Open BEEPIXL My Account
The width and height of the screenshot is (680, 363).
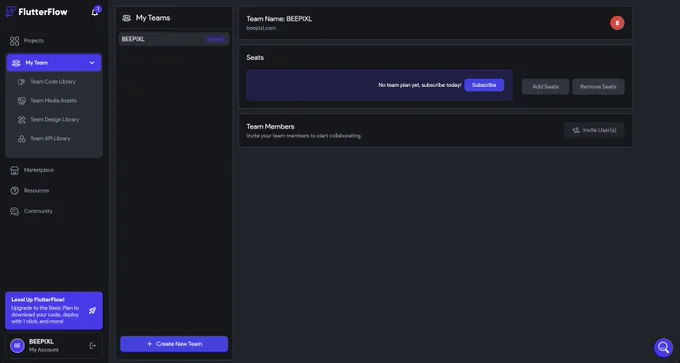[54, 346]
